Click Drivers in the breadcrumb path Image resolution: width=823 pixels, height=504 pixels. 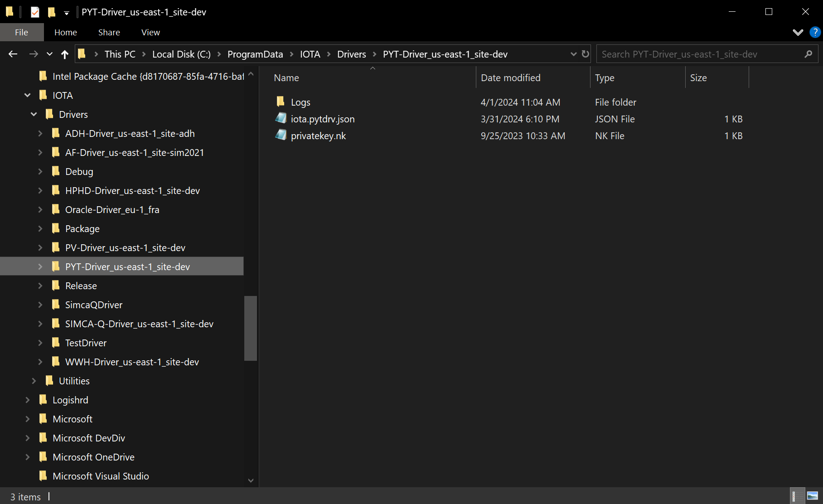352,54
